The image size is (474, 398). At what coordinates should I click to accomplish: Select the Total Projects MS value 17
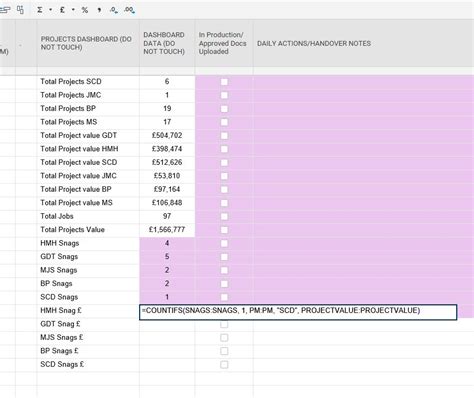[x=167, y=122]
